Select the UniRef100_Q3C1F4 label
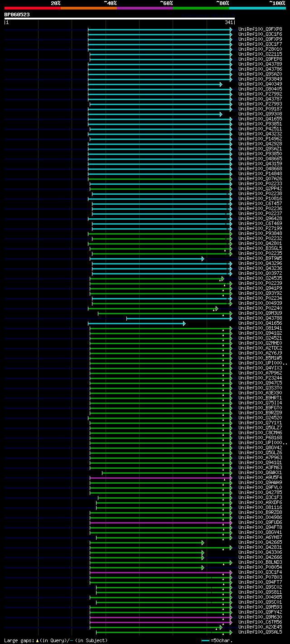The image size is (290, 644). click(260, 572)
